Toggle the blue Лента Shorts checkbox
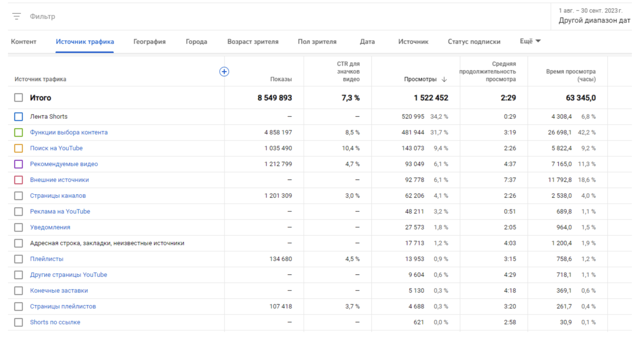Viewport: 644px width, 337px height. pos(18,116)
